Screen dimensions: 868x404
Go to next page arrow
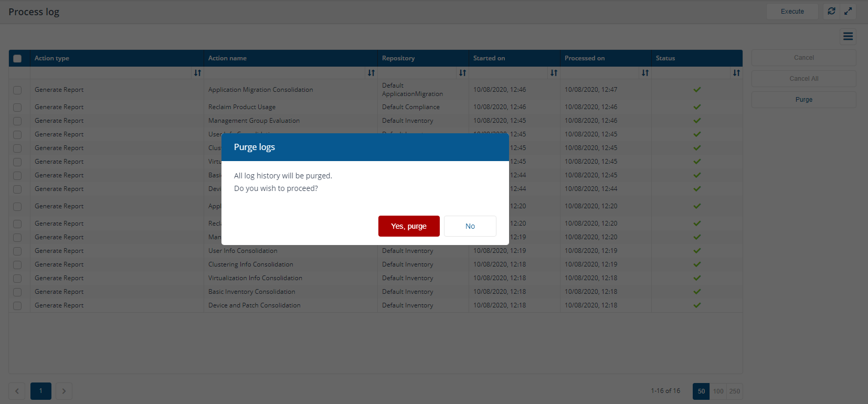click(64, 391)
